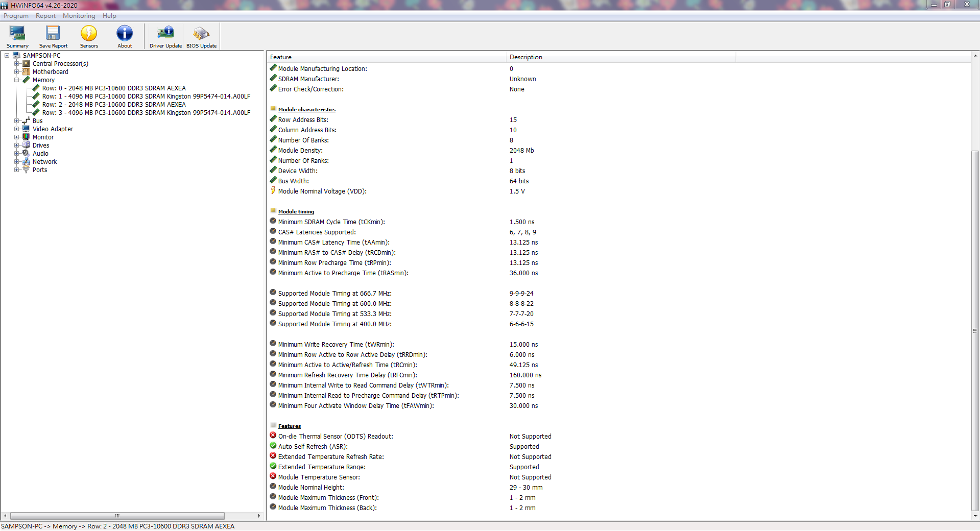Click the HWiNFO64 title bar app icon
980x531 pixels.
(x=5, y=5)
